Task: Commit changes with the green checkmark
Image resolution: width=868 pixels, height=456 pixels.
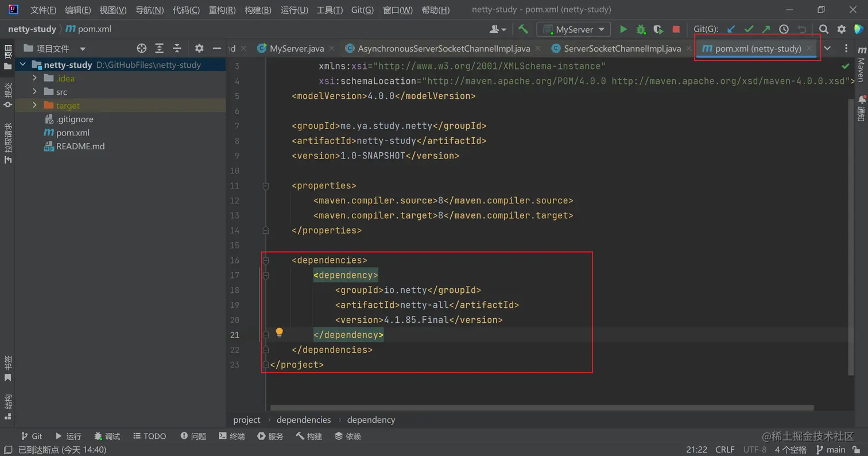Action: pos(749,29)
